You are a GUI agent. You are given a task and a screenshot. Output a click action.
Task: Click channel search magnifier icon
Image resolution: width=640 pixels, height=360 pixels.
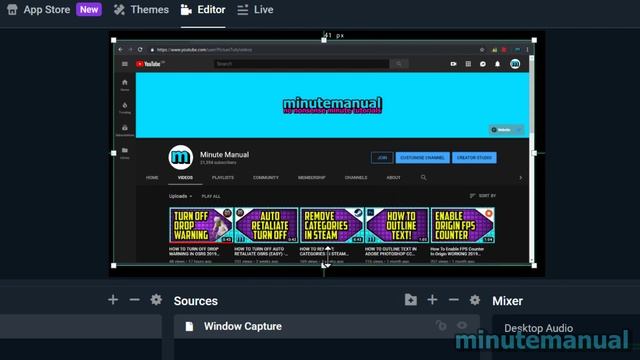(423, 178)
